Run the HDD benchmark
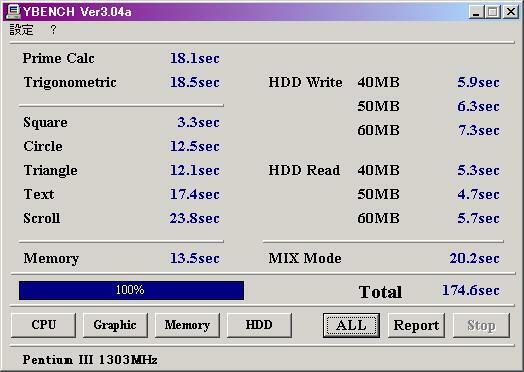This screenshot has height=372, width=524. tap(259, 325)
